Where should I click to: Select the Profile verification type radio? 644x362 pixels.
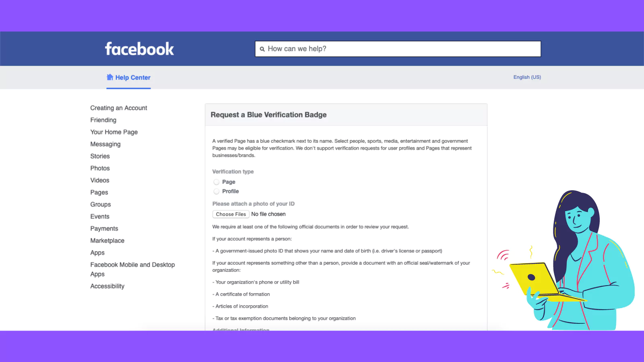coord(217,191)
